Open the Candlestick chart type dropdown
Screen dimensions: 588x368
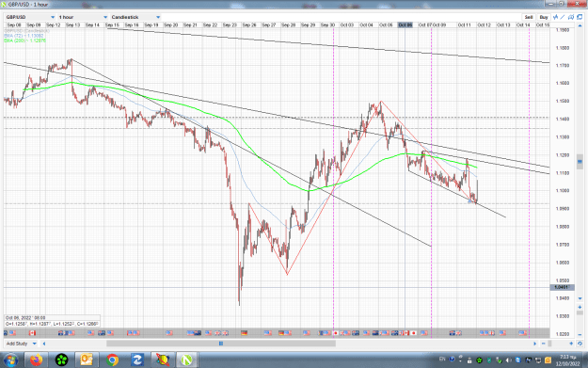coord(135,17)
